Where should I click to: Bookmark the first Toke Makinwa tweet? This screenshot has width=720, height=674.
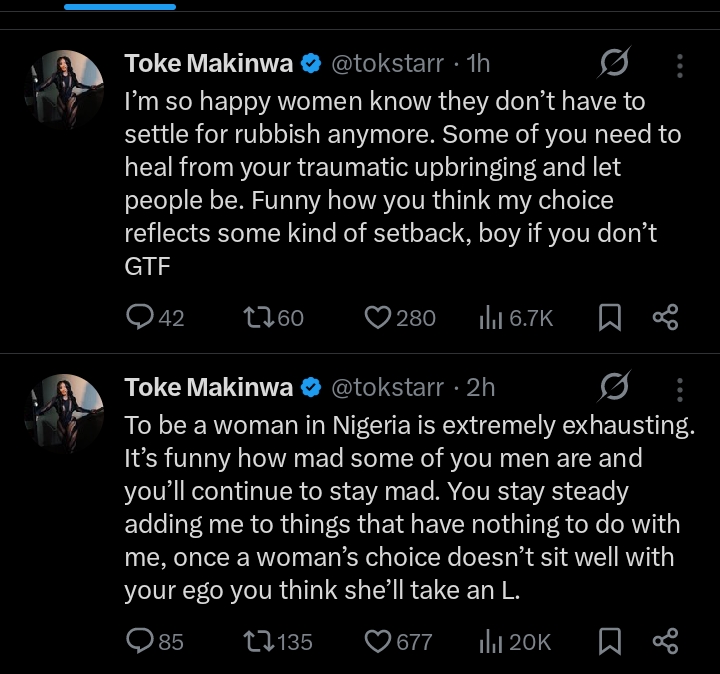609,318
